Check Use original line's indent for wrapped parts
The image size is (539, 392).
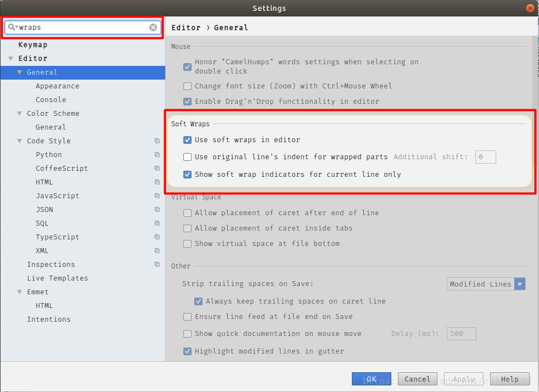(187, 157)
